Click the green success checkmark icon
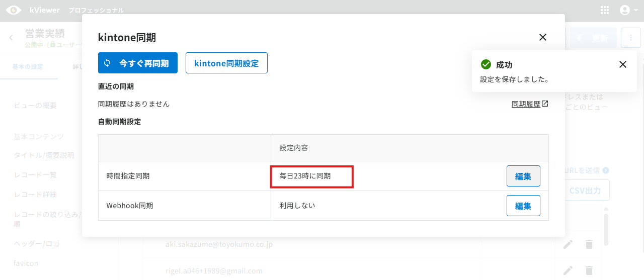Screen dimensions: 644x280 point(486,64)
